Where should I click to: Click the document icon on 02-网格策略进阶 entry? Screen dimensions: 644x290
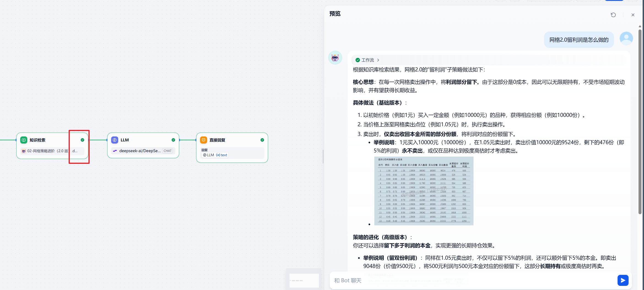(x=24, y=151)
